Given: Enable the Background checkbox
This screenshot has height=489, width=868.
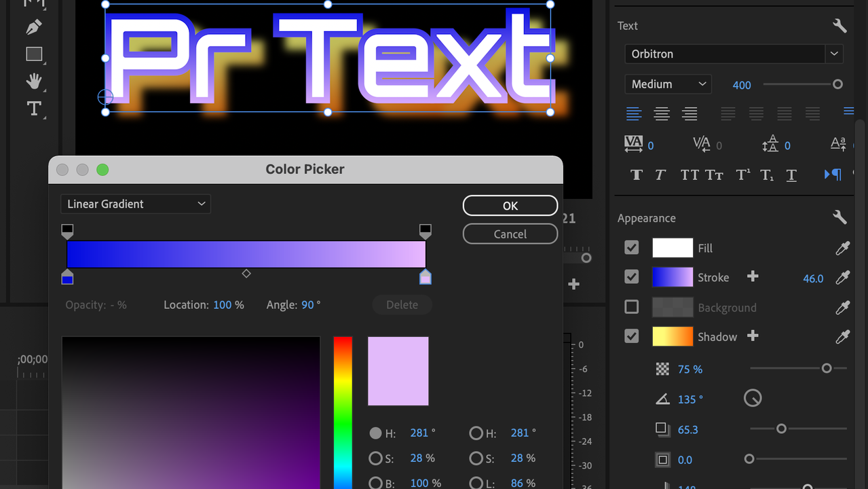Looking at the screenshot, I should tap(632, 307).
